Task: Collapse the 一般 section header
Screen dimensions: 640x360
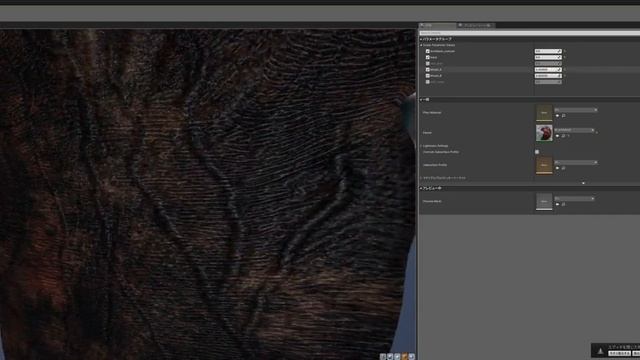Action: click(x=421, y=100)
